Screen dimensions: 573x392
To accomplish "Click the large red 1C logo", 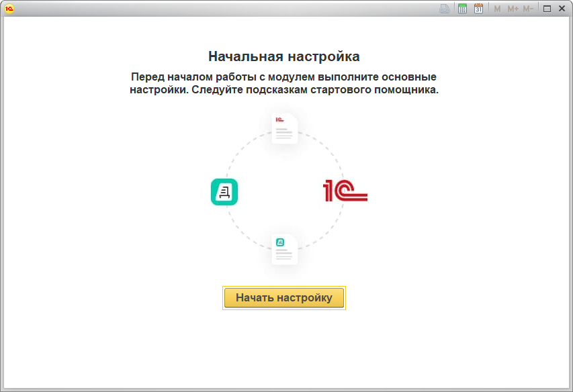I will [x=345, y=191].
